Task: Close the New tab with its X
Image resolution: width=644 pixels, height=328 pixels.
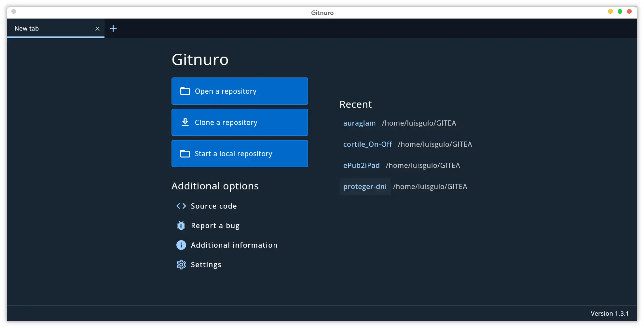Action: pyautogui.click(x=97, y=29)
